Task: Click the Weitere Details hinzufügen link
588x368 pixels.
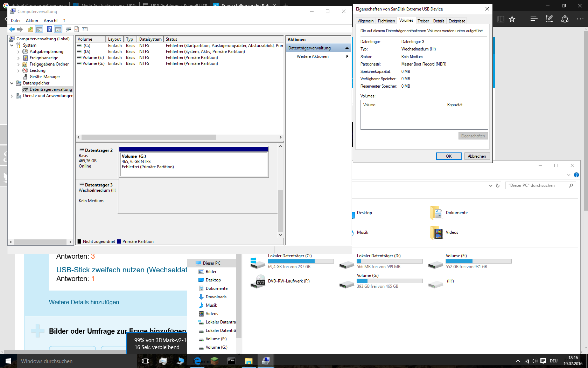Action: 84,302
